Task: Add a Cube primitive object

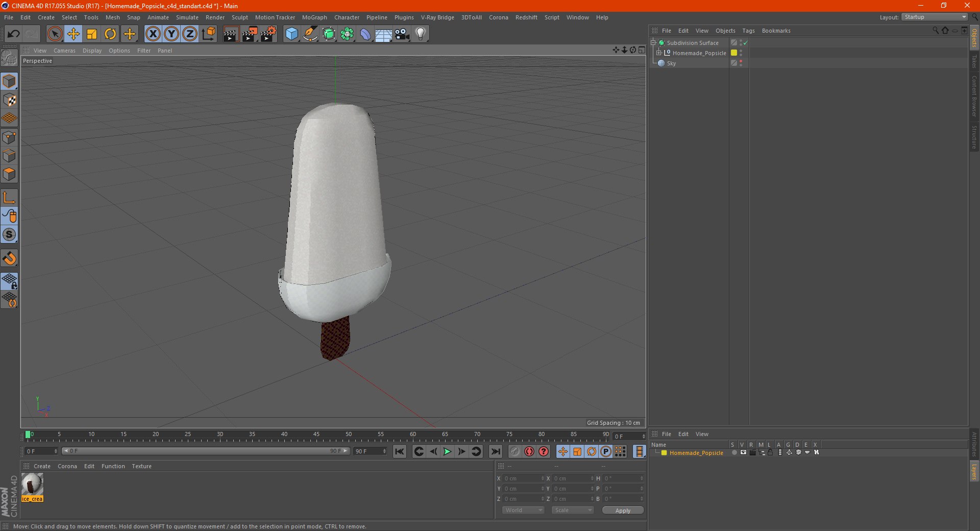Action: [x=291, y=34]
